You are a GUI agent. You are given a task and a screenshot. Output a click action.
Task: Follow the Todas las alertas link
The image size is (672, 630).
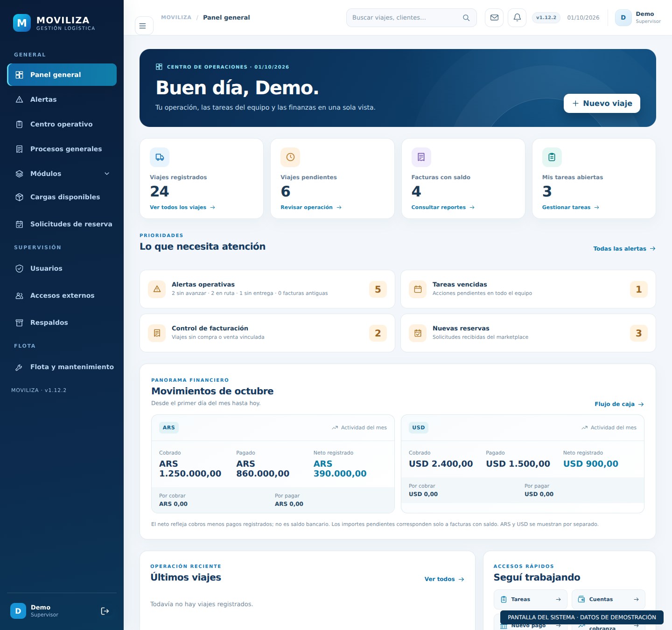[624, 249]
